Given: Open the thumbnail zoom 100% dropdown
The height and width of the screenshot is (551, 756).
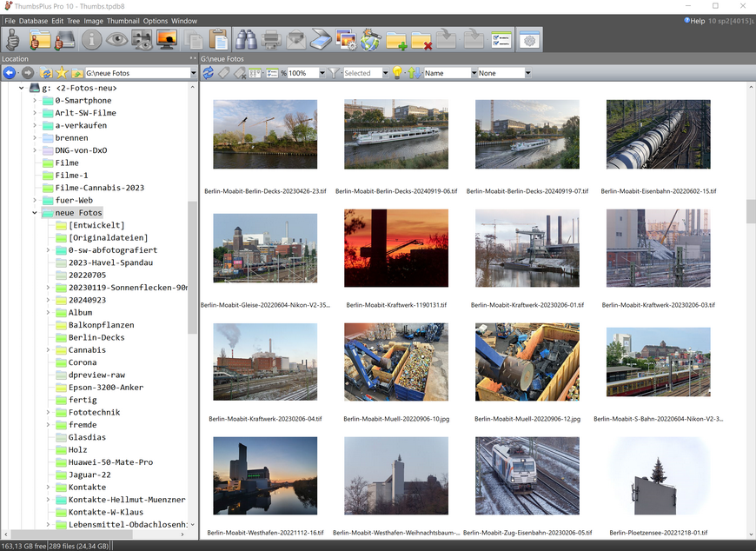Looking at the screenshot, I should [322, 73].
